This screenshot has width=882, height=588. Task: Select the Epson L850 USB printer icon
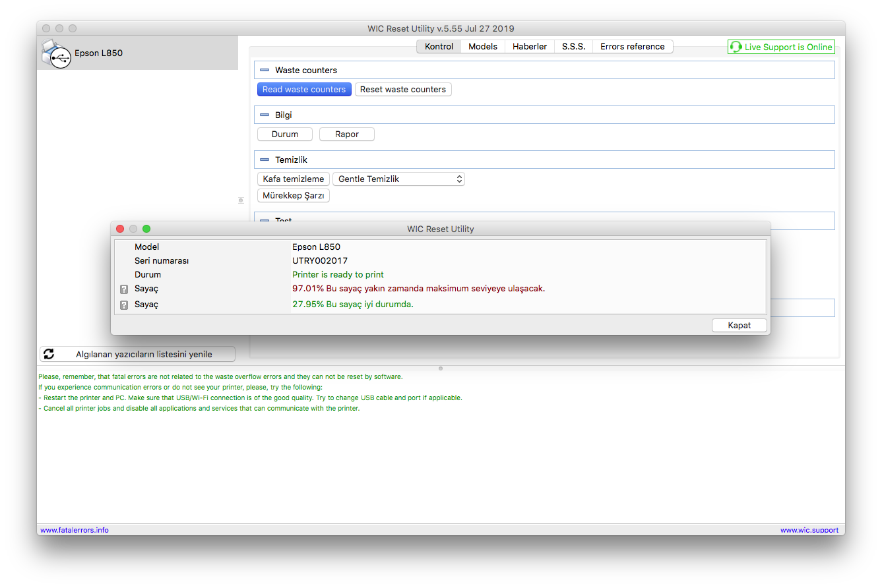[x=55, y=53]
